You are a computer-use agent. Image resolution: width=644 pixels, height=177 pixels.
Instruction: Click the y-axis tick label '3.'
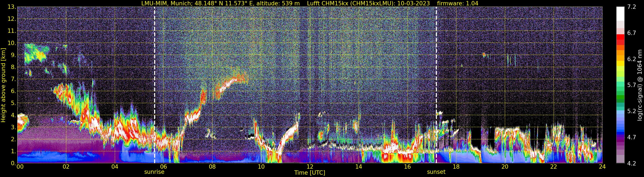(13, 127)
